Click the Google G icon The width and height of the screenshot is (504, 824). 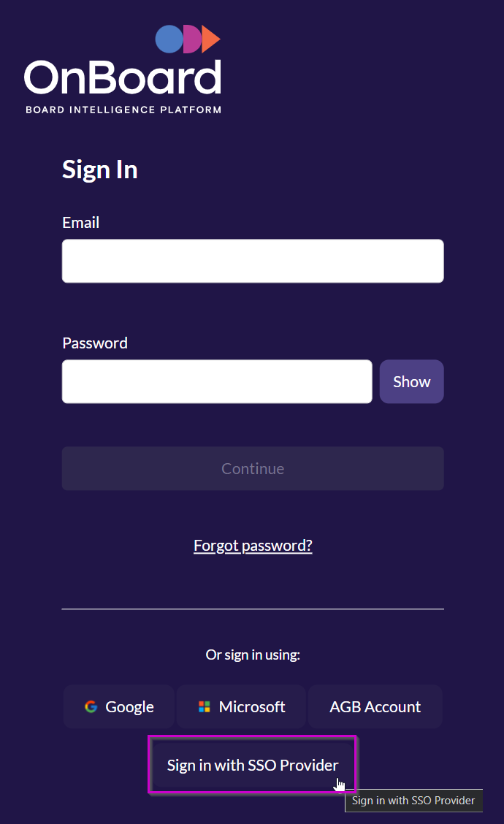(90, 706)
